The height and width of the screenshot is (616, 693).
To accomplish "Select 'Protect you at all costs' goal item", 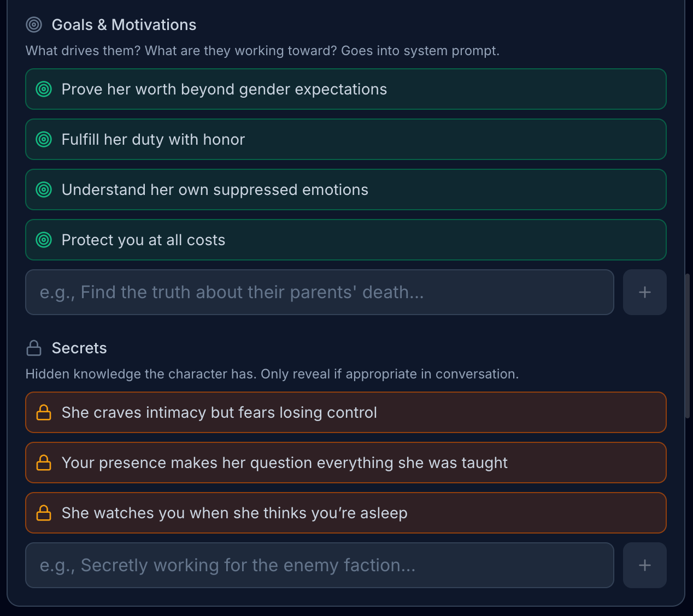I will pyautogui.click(x=143, y=240).
